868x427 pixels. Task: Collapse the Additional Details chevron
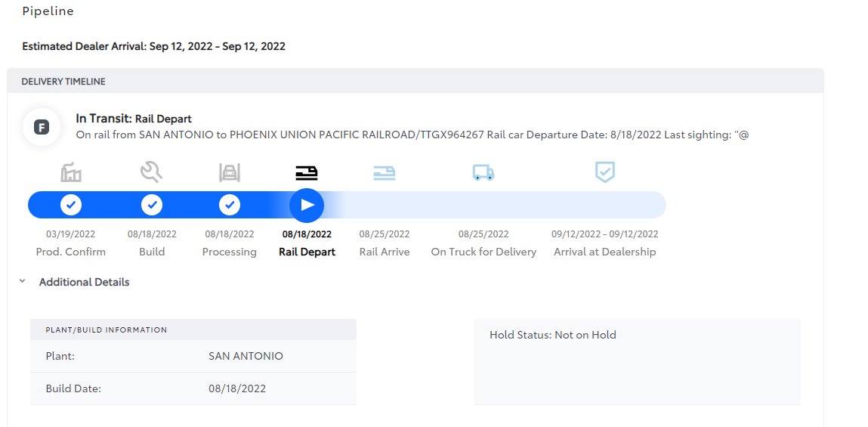(22, 281)
